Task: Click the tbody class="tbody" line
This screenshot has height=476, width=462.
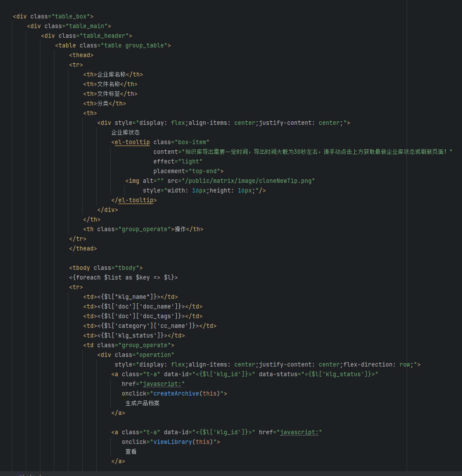Action: (x=105, y=268)
